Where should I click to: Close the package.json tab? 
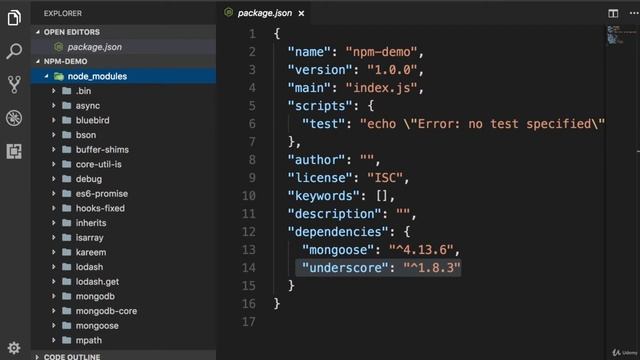301,13
